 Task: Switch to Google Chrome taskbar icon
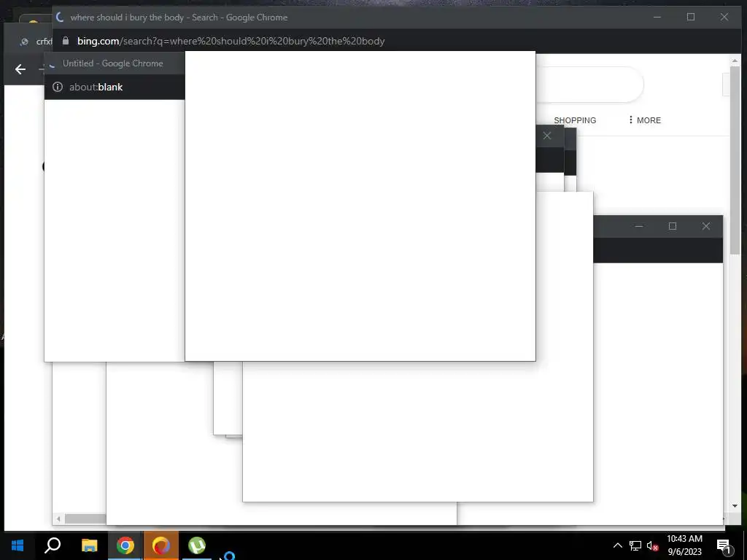pos(125,545)
